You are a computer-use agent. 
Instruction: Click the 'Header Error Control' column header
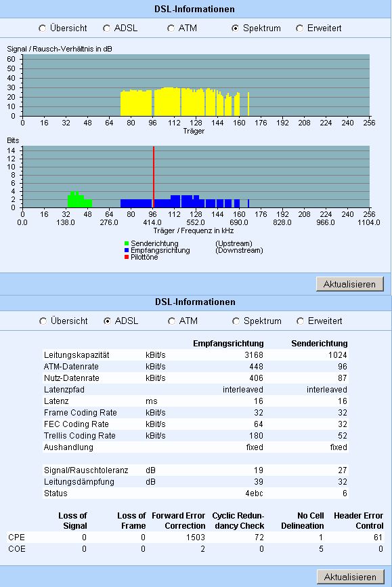358,521
